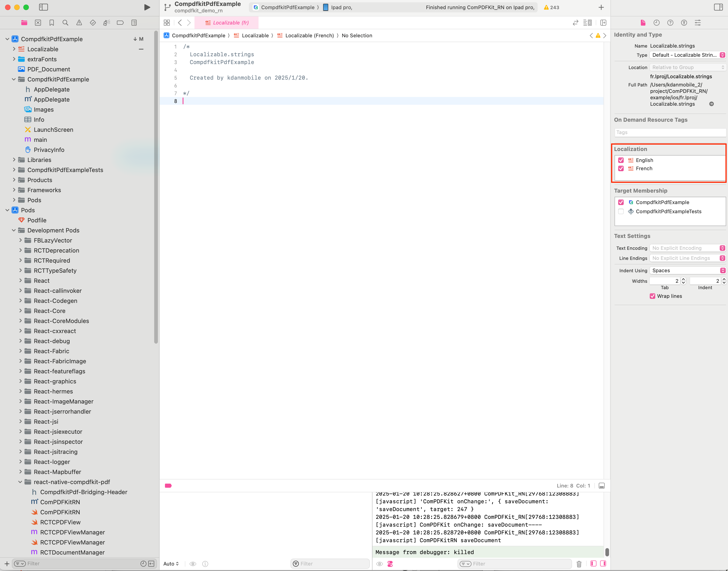Image resolution: width=728 pixels, height=571 pixels.
Task: Clear the console with the trash icon
Action: click(x=579, y=564)
